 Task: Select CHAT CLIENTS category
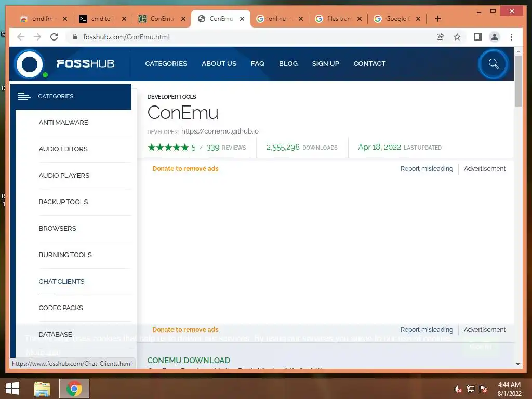pos(61,281)
